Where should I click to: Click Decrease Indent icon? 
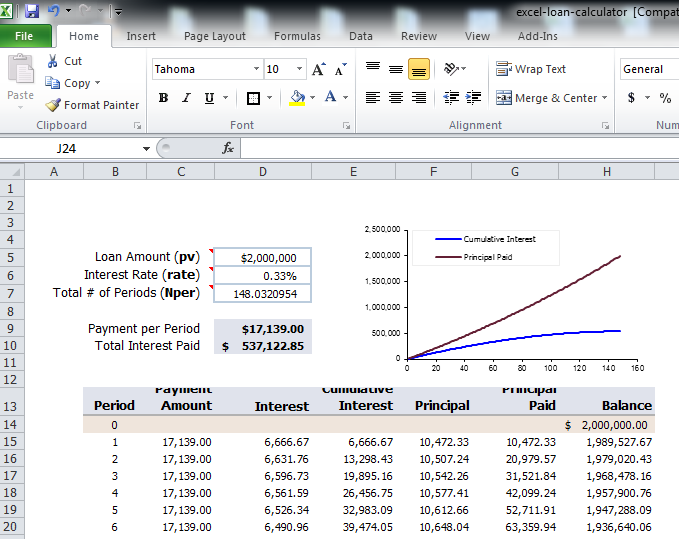(451, 98)
